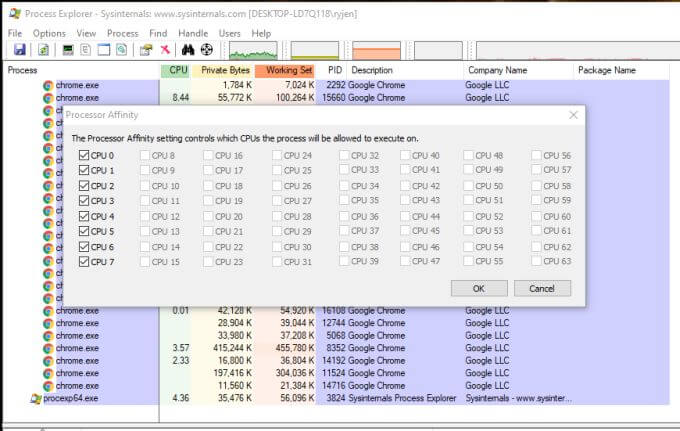The height and width of the screenshot is (431, 680).
Task: Uncheck the CPU 5 checkbox
Action: (x=84, y=231)
